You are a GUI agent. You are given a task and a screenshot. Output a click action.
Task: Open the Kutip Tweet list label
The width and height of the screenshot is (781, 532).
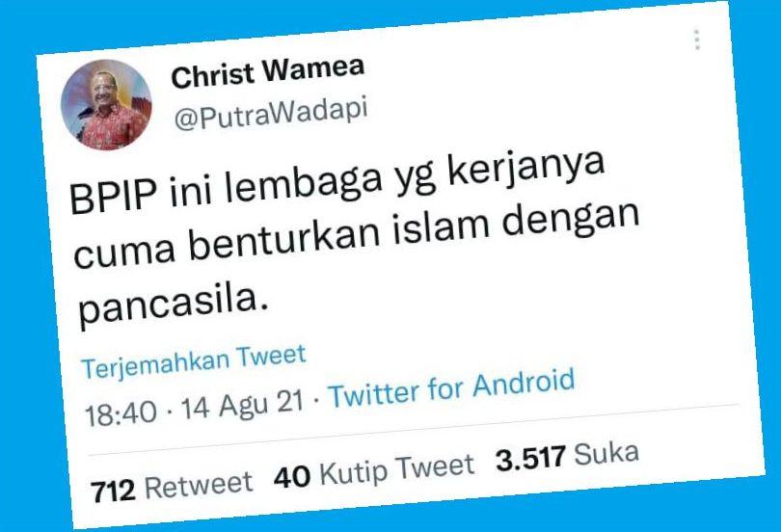(x=397, y=469)
